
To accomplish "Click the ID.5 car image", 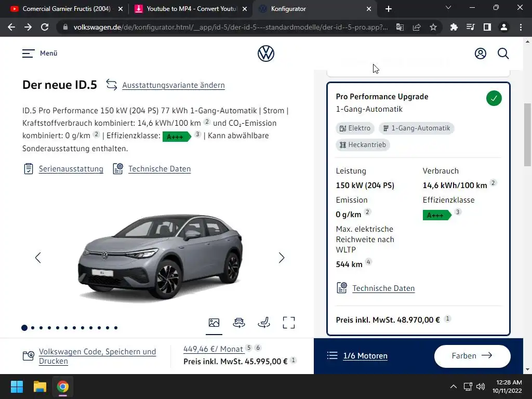I will coord(160,257).
